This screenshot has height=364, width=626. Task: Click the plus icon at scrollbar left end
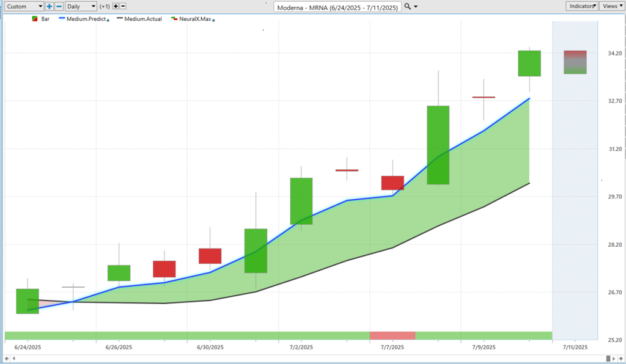(x=6, y=359)
